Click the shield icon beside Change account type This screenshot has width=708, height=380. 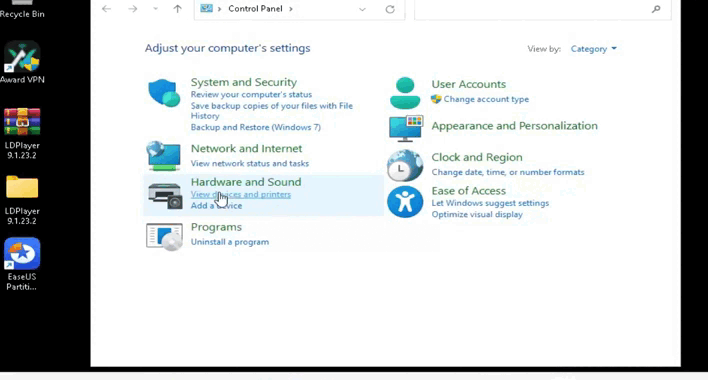[436, 99]
